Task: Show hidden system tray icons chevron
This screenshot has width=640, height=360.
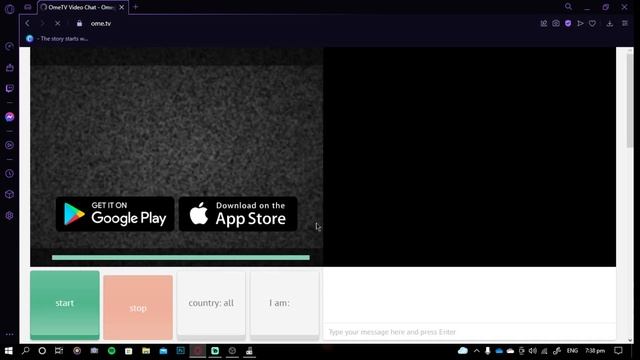Action: coord(476,351)
